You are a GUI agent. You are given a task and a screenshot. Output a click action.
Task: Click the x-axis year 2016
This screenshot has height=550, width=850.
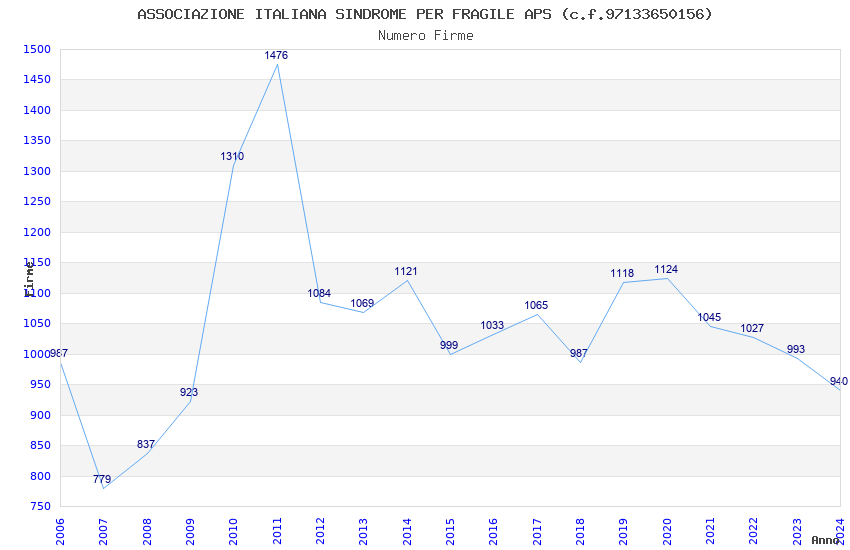tap(493, 532)
